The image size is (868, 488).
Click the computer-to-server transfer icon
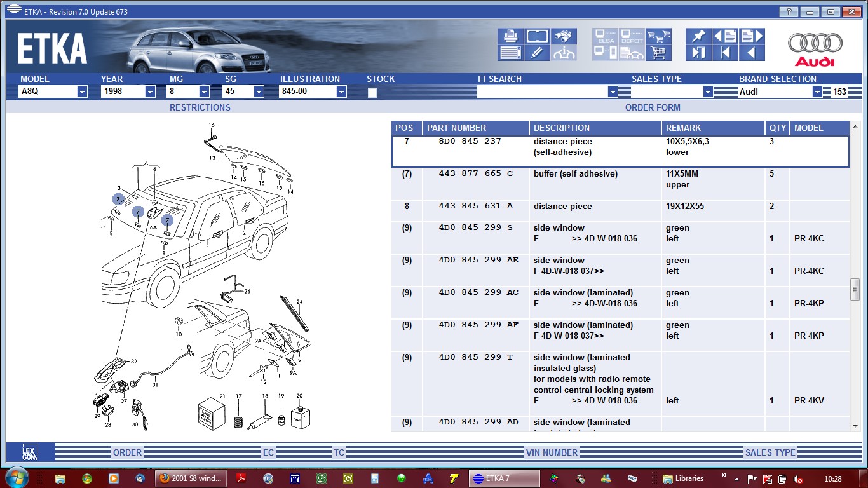tap(606, 53)
